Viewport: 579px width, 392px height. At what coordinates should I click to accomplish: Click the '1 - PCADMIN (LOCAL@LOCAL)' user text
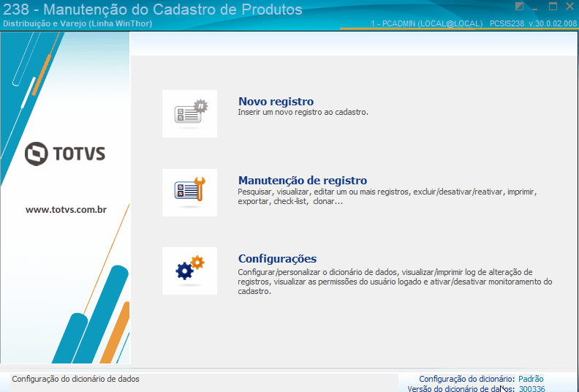426,23
